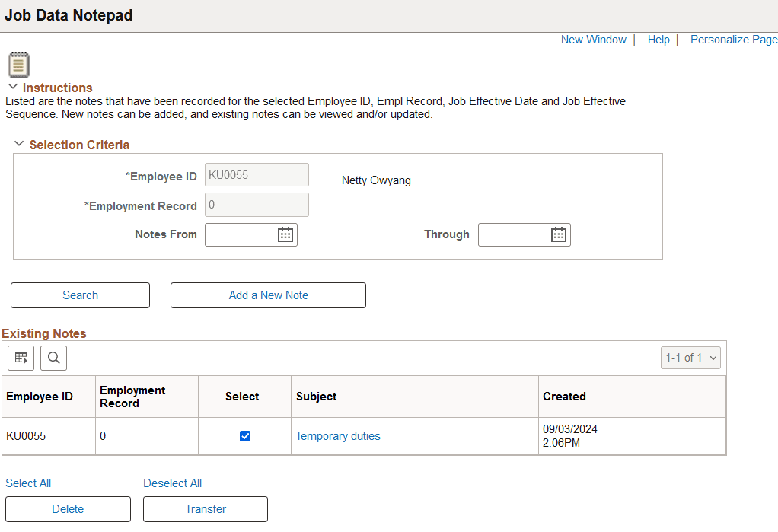Image resolution: width=778 pixels, height=532 pixels.
Task: Open the Temporary duties note
Action: [338, 435]
